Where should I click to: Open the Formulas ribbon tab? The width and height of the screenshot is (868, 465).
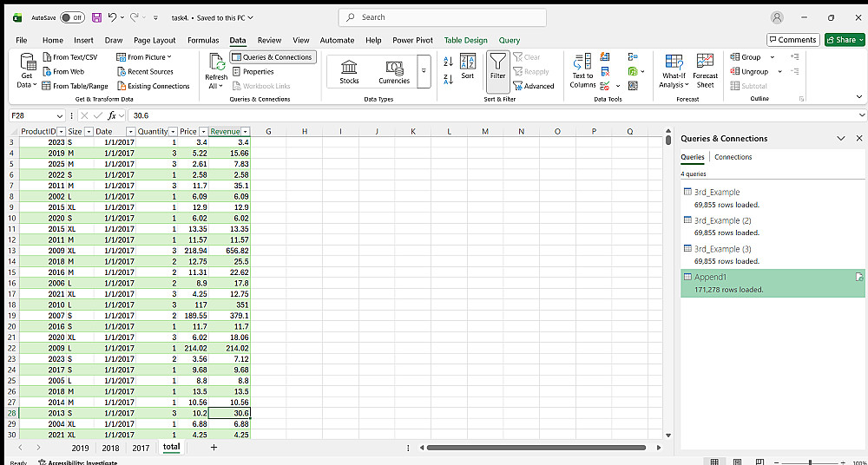pos(203,41)
